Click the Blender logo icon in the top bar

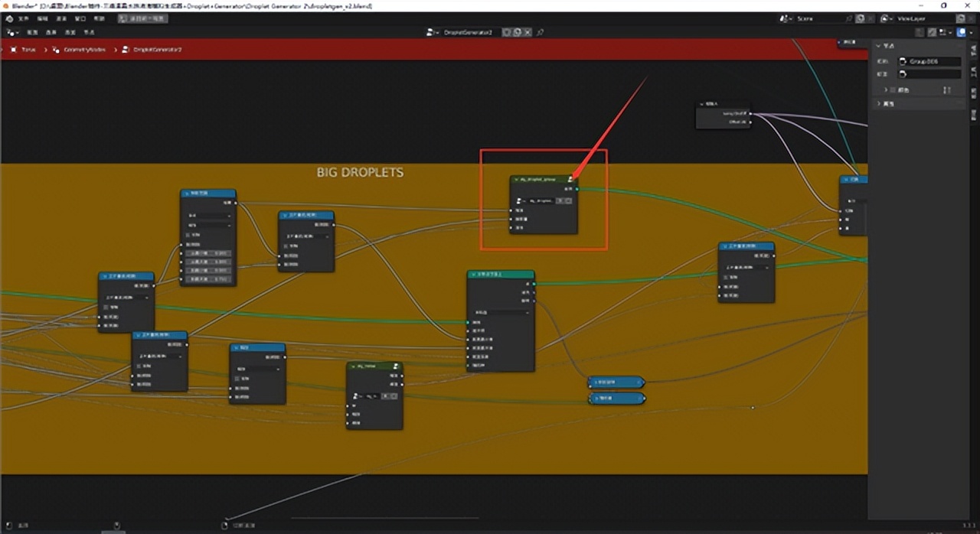11,18
